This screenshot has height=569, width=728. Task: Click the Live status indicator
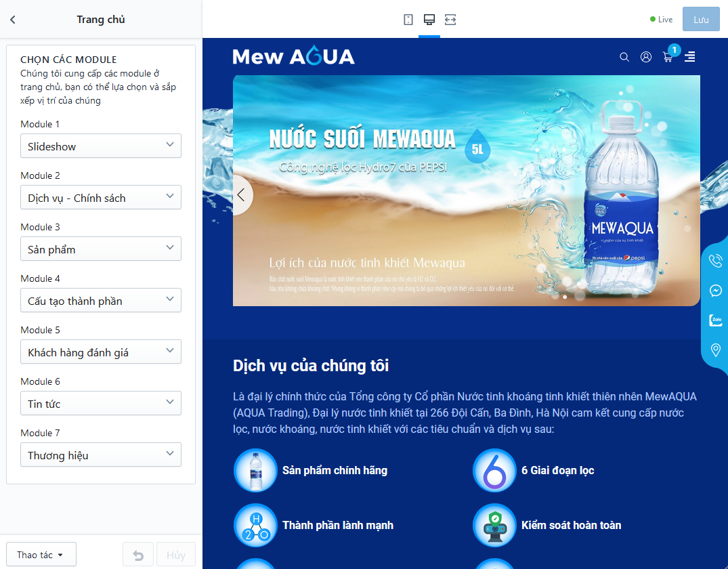[661, 20]
